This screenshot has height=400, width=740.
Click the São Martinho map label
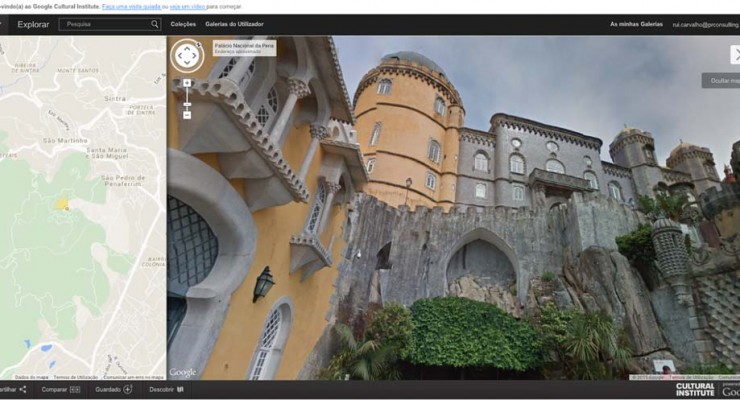65,141
